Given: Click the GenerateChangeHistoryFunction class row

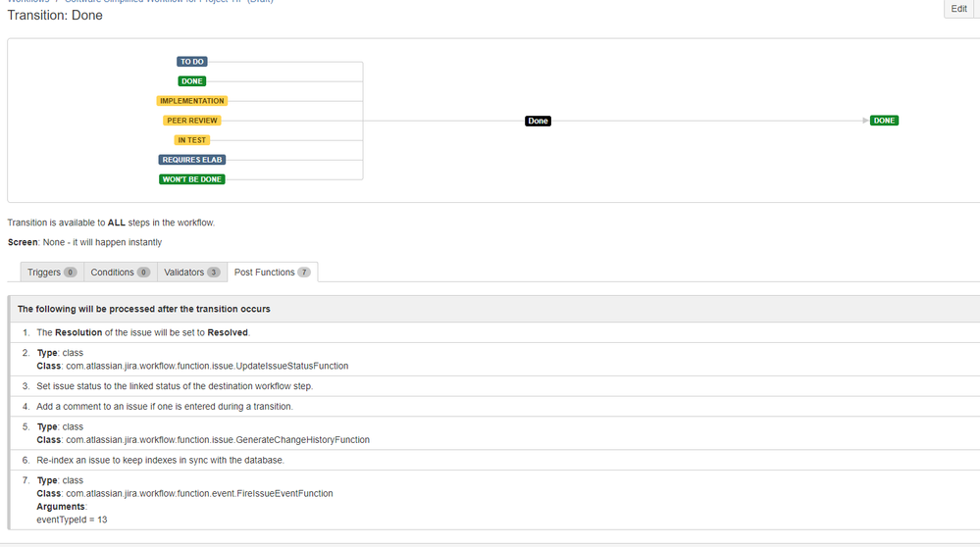Looking at the screenshot, I should (x=493, y=433).
